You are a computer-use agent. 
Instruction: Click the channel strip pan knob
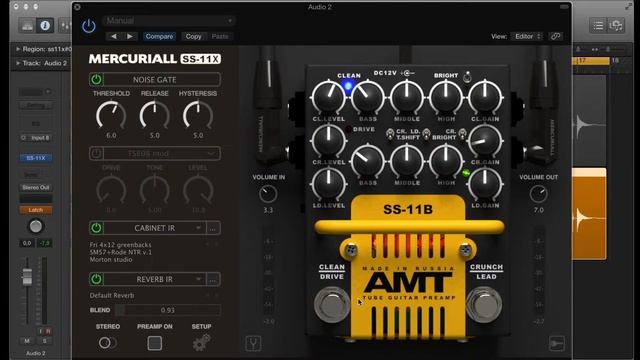(36, 226)
